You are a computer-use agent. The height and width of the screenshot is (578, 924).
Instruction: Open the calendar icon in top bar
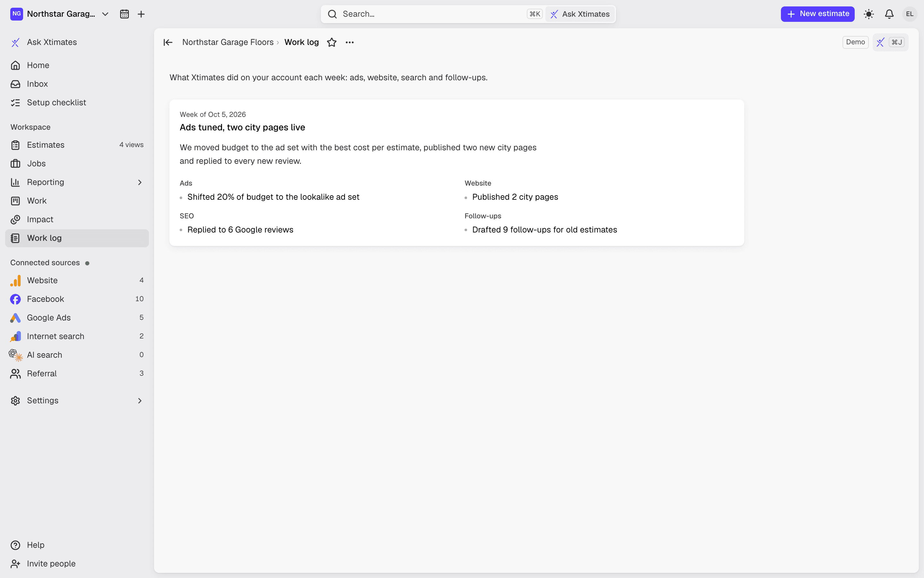click(x=124, y=14)
